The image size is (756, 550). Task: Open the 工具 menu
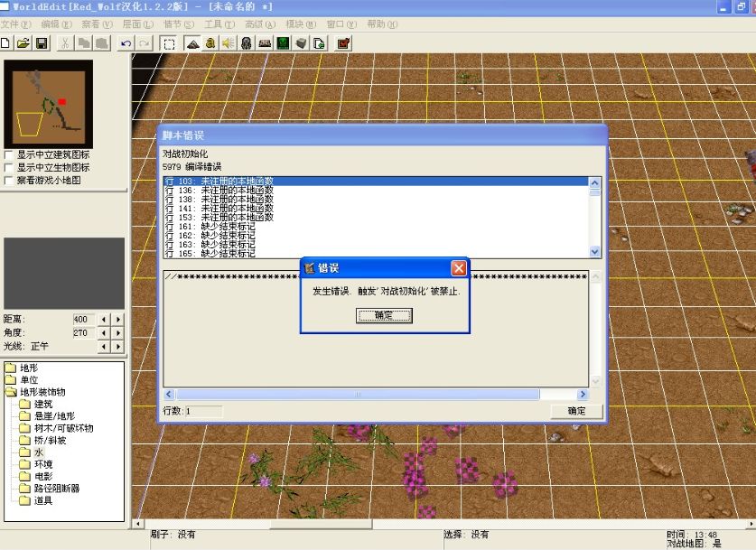[x=218, y=24]
